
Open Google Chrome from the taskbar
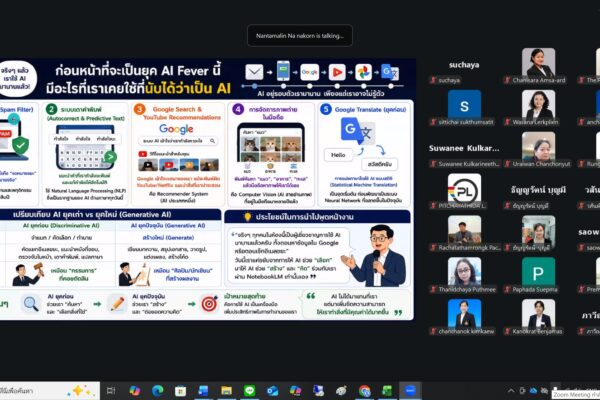(364, 390)
